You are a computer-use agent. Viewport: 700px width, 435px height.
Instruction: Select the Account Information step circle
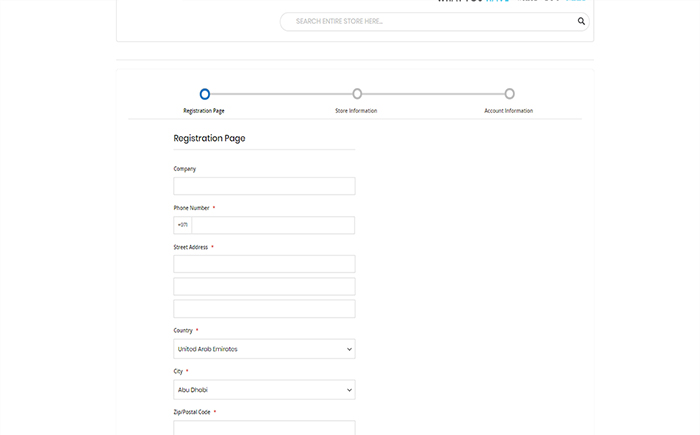509,94
